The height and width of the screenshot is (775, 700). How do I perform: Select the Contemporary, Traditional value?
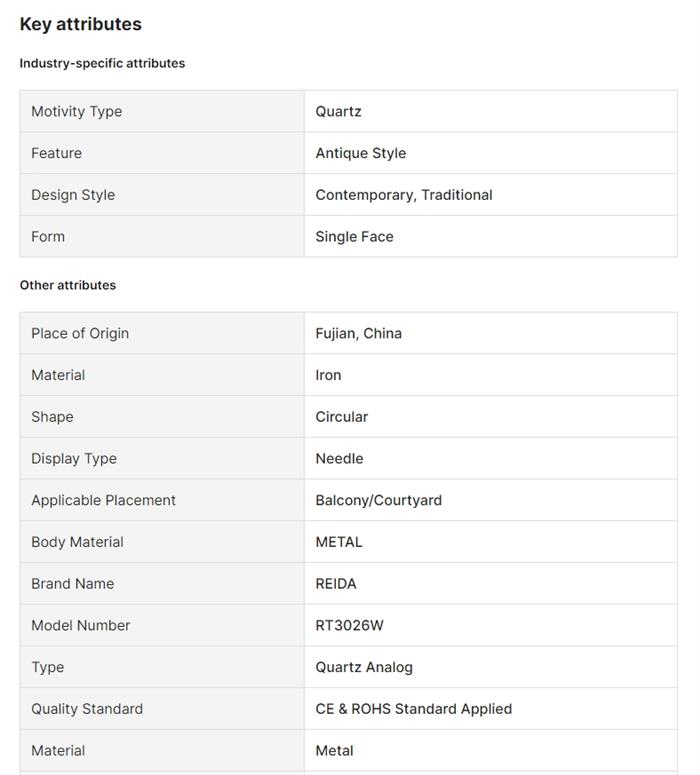pyautogui.click(x=404, y=195)
